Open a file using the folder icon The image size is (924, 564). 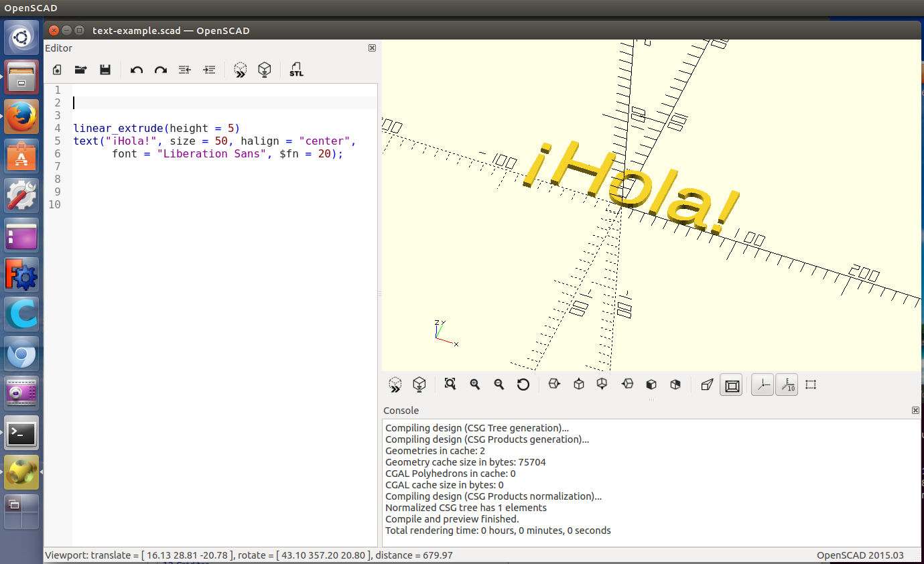tap(80, 70)
